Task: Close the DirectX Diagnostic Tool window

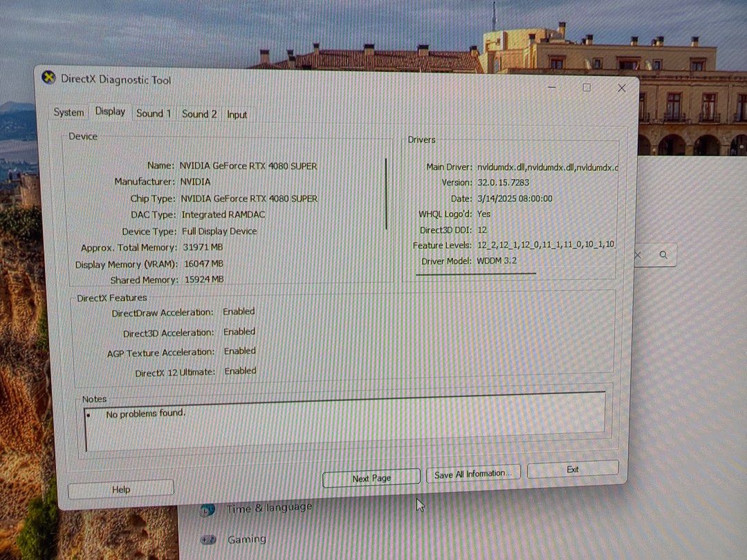Action: click(622, 88)
